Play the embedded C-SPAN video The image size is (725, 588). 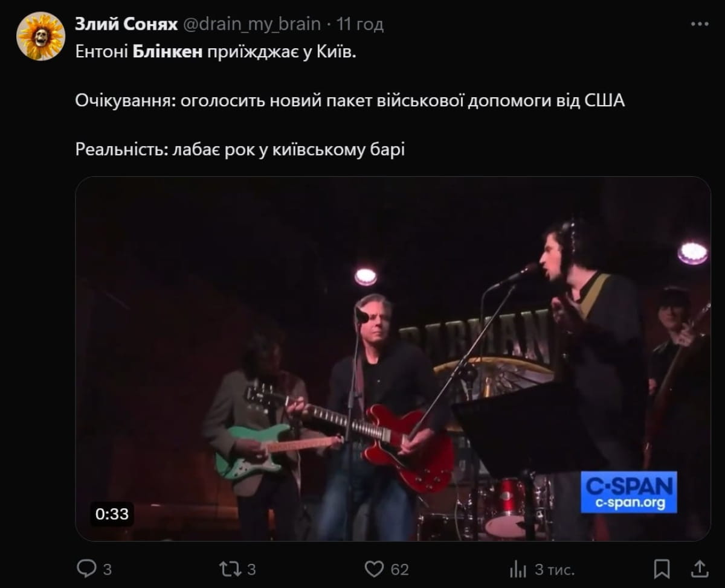coord(393,359)
